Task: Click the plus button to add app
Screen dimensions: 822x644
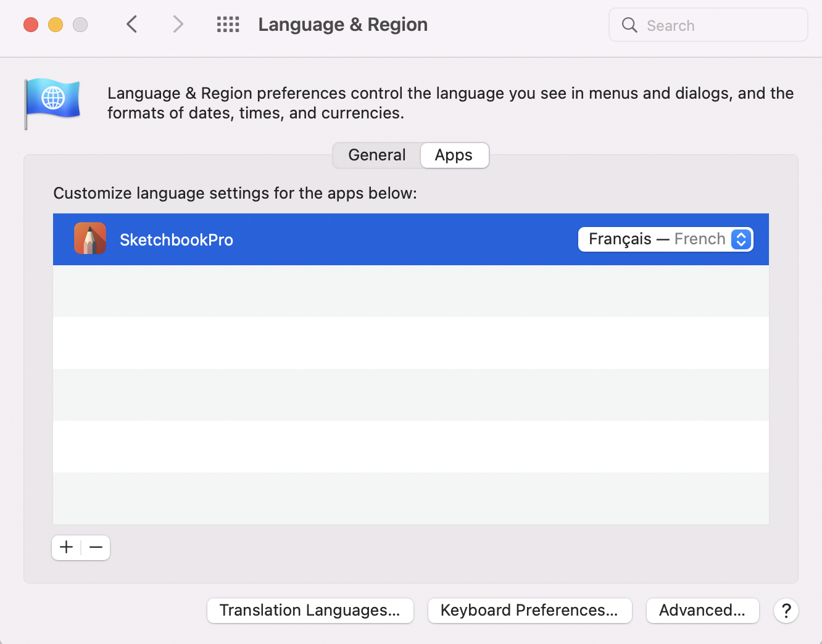Action: coord(67,547)
